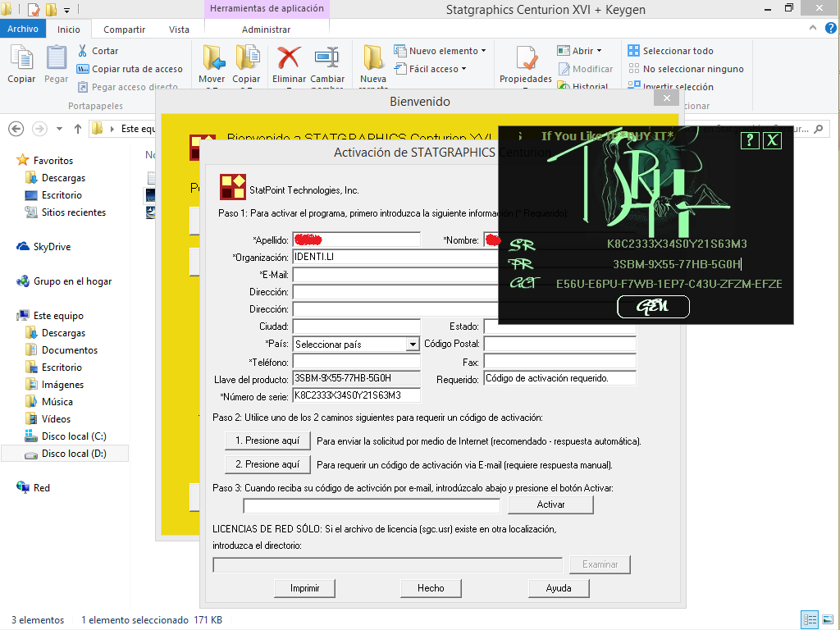Click the Código Postal field
The image size is (840, 630).
[559, 344]
